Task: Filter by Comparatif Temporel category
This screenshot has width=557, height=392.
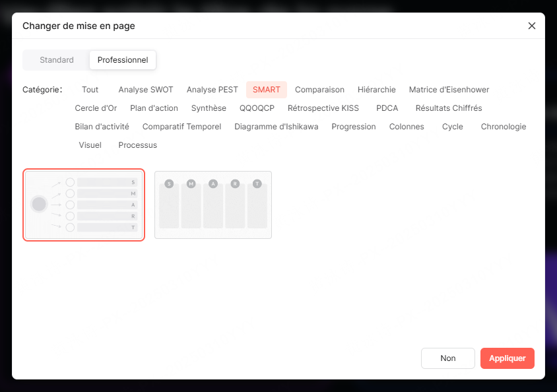Action: [x=181, y=127]
